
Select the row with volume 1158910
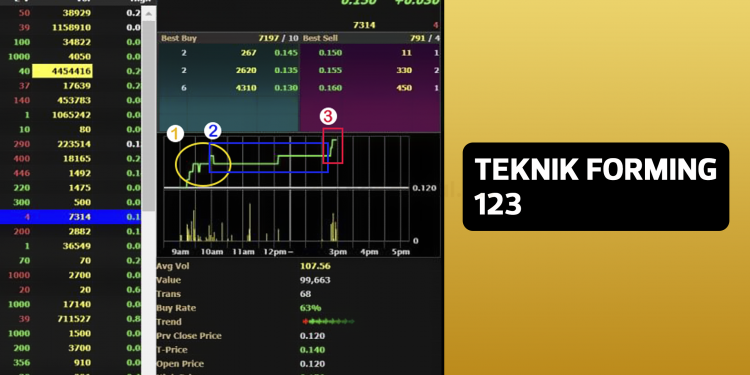tap(71, 28)
